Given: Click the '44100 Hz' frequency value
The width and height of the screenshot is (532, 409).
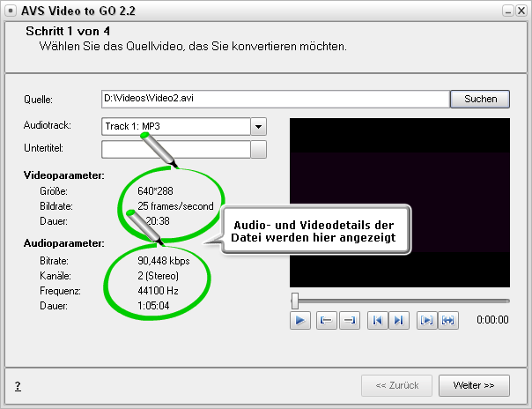Looking at the screenshot, I should (159, 291).
